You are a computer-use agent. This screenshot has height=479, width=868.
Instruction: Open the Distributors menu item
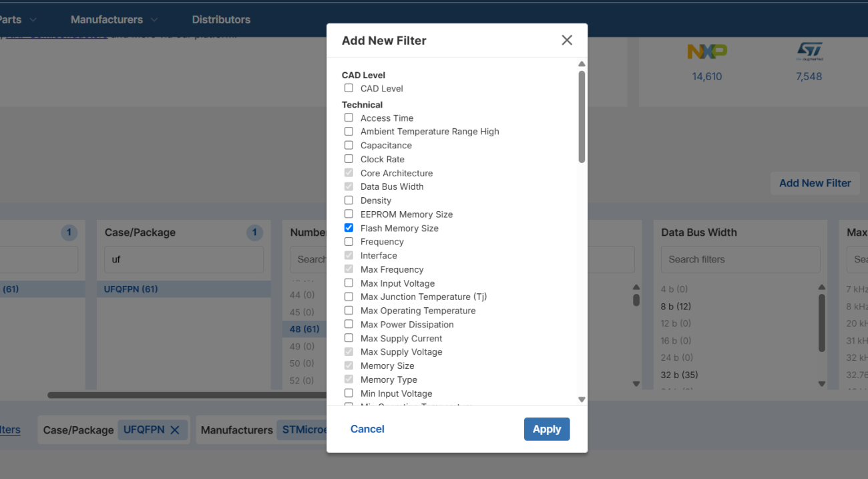click(221, 19)
